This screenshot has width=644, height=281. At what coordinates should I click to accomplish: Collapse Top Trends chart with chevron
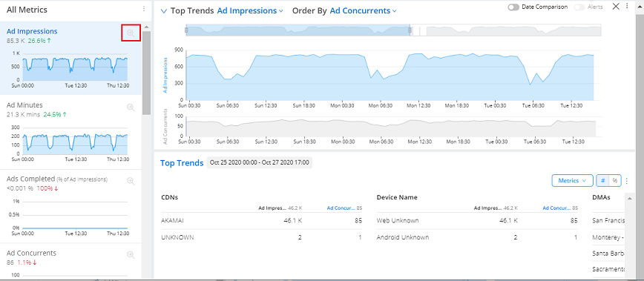164,11
